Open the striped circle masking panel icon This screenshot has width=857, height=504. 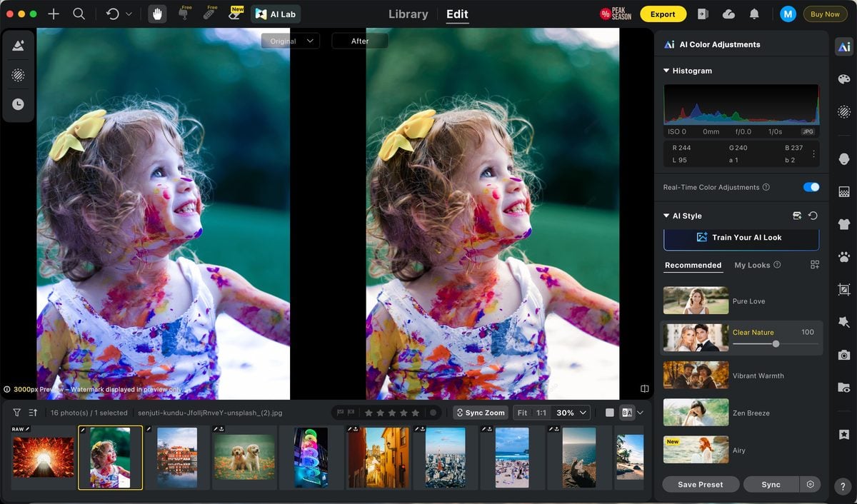tap(844, 111)
